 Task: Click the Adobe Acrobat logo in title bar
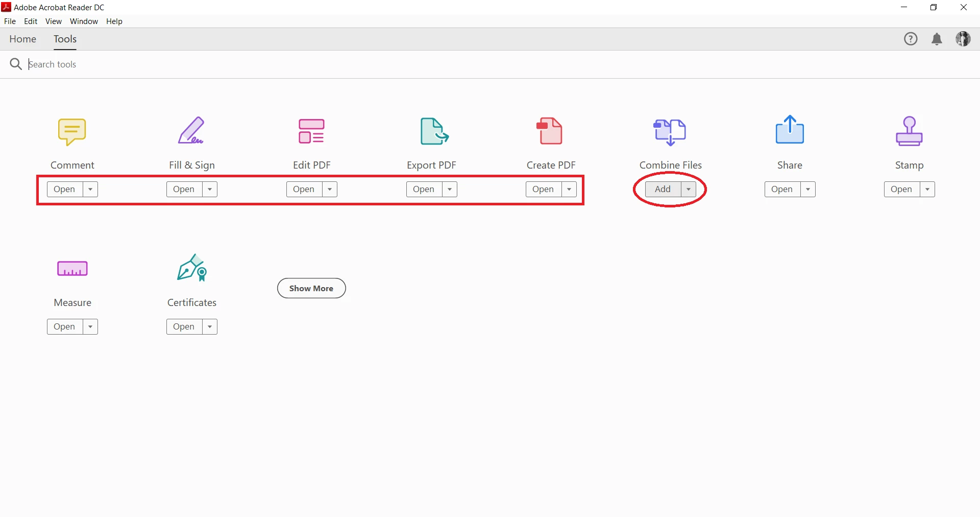[6, 7]
